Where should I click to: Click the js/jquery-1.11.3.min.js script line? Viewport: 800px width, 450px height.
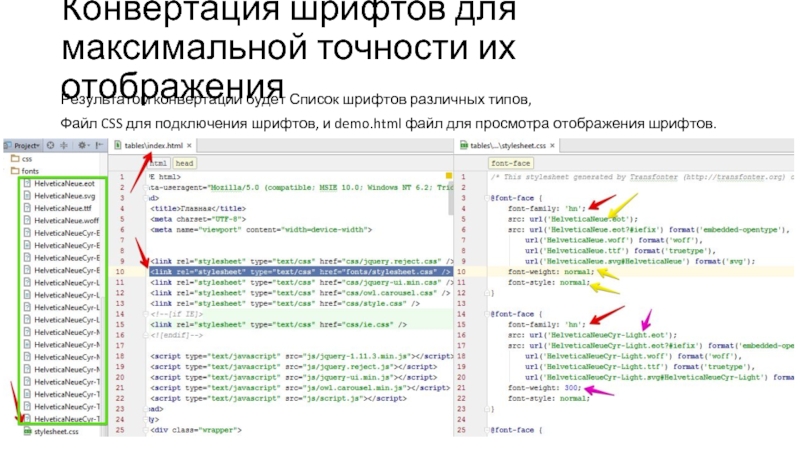(x=302, y=356)
